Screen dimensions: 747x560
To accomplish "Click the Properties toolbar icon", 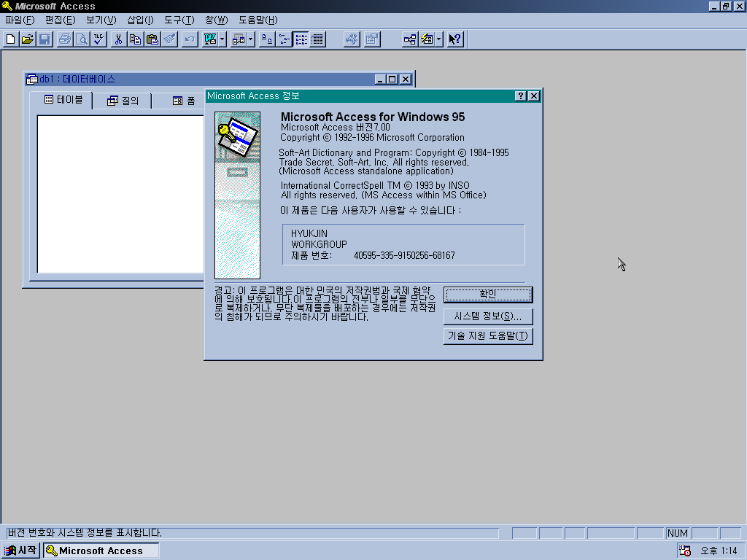I will click(372, 39).
